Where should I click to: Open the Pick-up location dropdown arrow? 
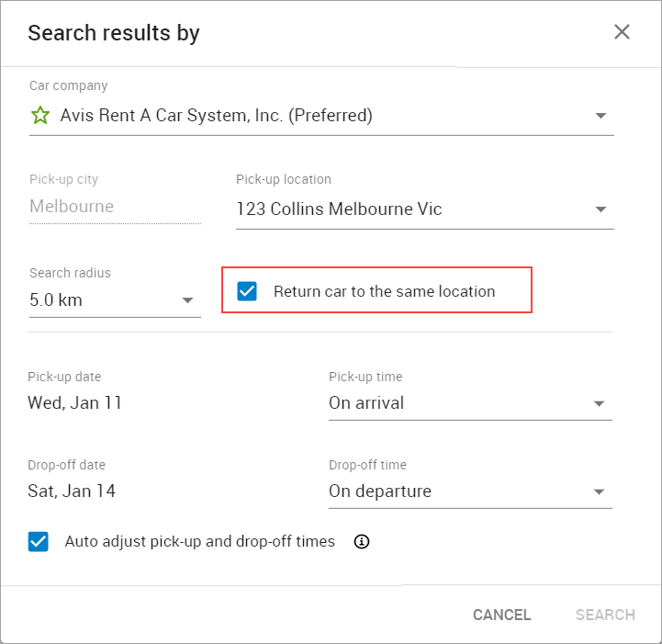click(600, 209)
